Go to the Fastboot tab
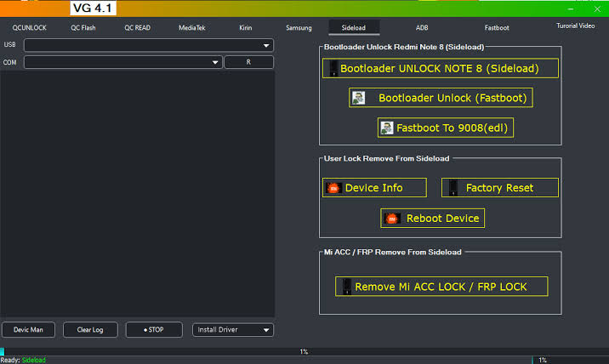 (x=497, y=27)
